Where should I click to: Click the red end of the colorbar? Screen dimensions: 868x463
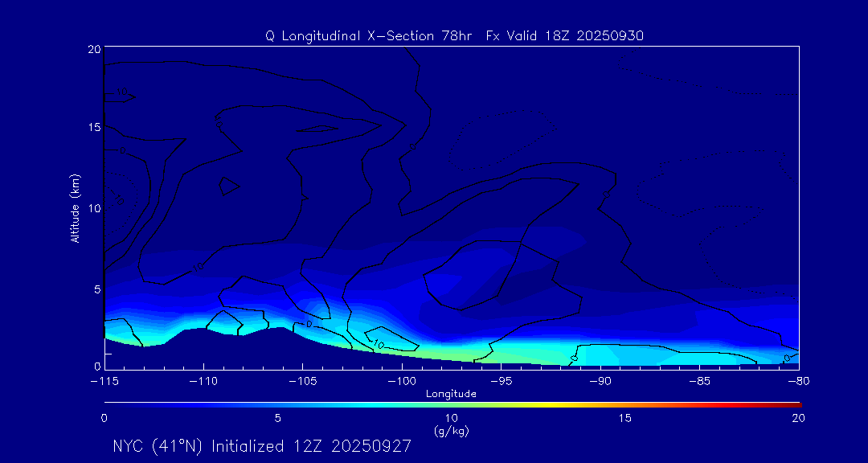pos(792,404)
